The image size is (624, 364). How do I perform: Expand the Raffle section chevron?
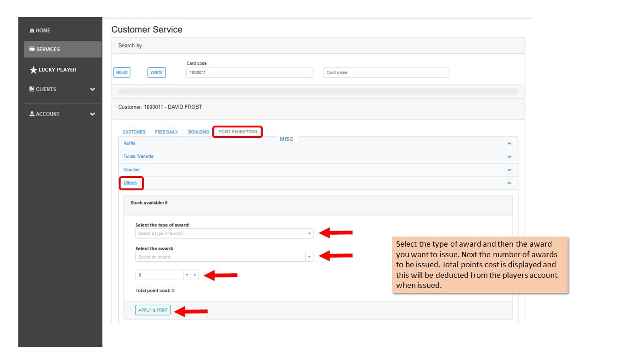click(x=509, y=143)
